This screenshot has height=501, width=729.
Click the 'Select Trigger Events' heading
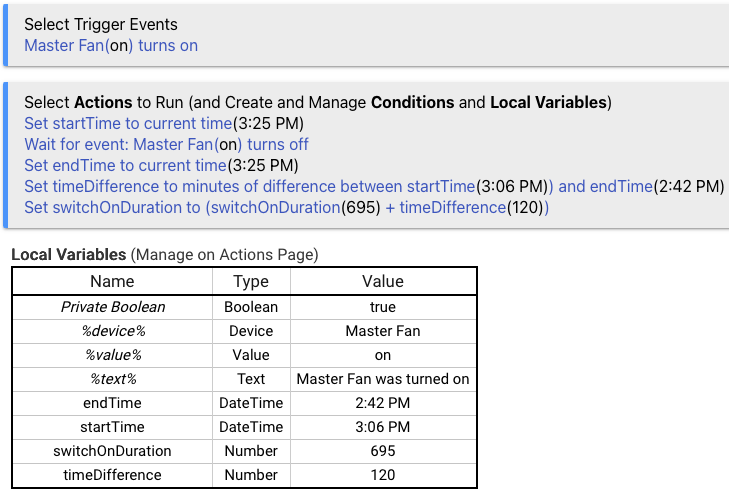101,24
